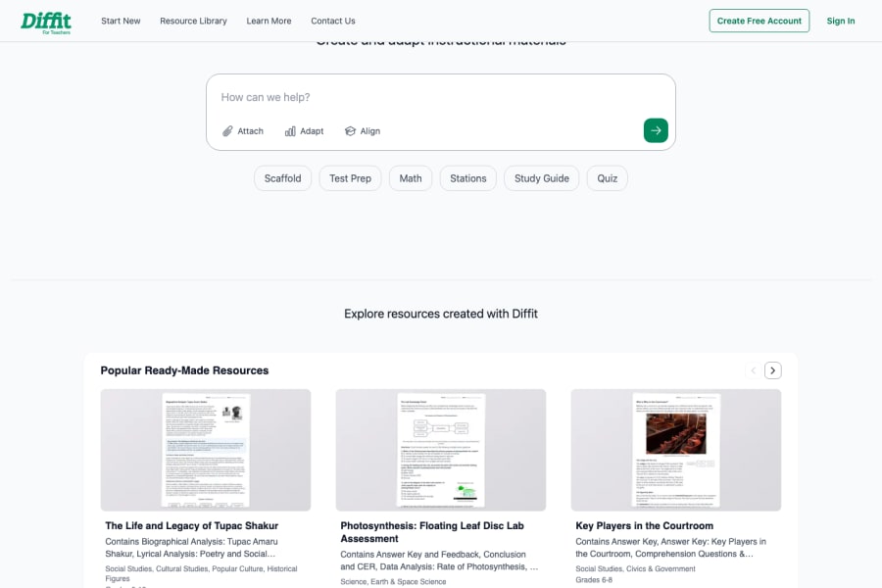Choose the Quiz suggestion chip
The height and width of the screenshot is (588, 882).
point(607,178)
